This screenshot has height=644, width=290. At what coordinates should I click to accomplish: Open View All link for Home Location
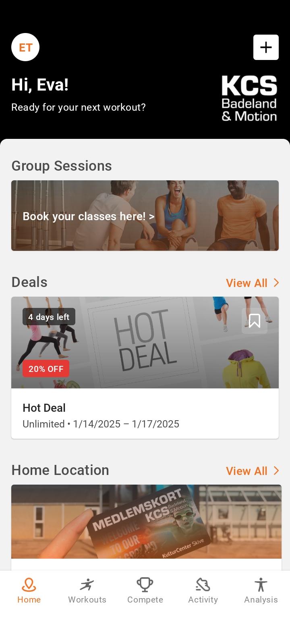(246, 471)
